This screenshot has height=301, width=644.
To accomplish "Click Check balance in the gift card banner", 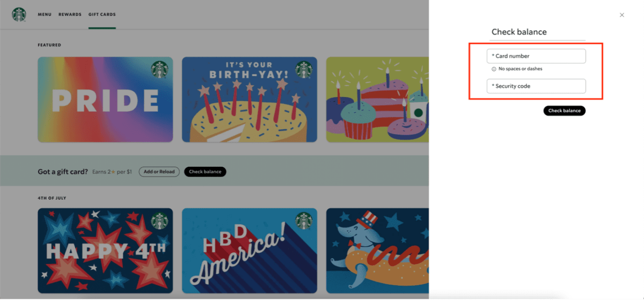I will [x=205, y=172].
